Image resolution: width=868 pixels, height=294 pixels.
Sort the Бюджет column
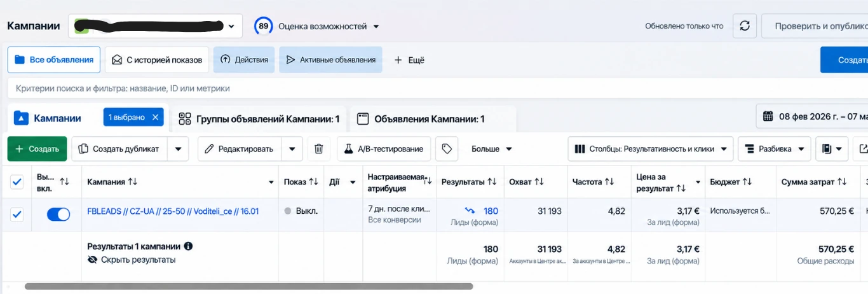click(x=747, y=182)
